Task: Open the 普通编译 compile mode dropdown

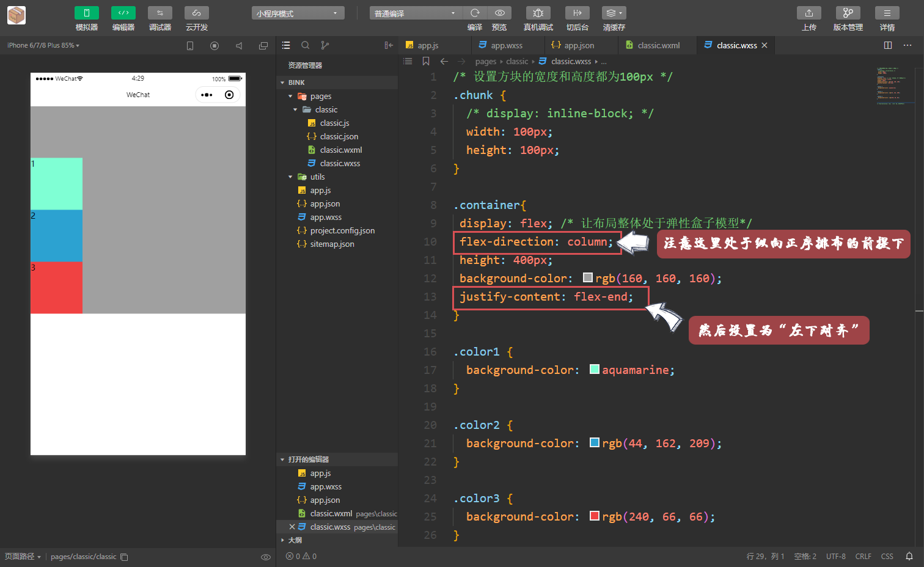Action: click(416, 12)
